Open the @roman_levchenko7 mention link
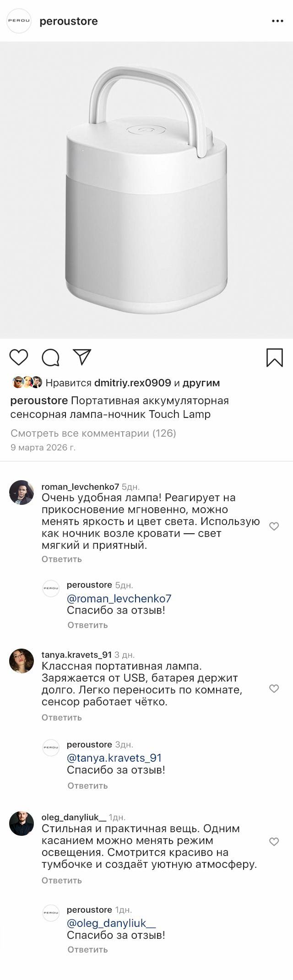293x980 pixels. point(119,598)
